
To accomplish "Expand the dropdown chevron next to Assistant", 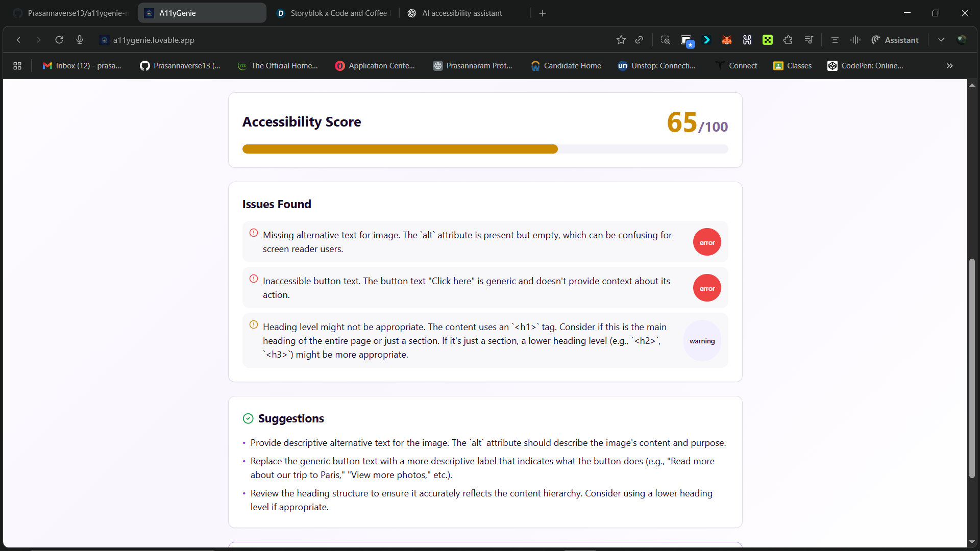I will pyautogui.click(x=941, y=40).
